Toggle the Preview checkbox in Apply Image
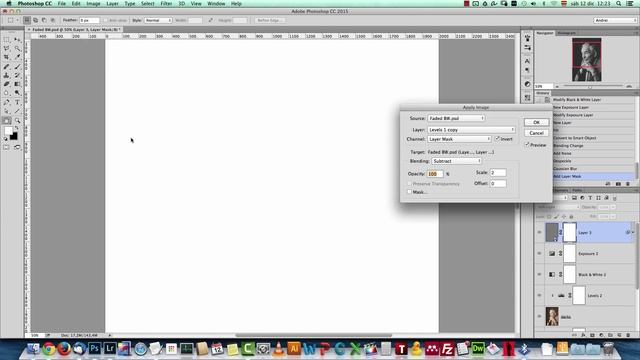 (x=527, y=145)
